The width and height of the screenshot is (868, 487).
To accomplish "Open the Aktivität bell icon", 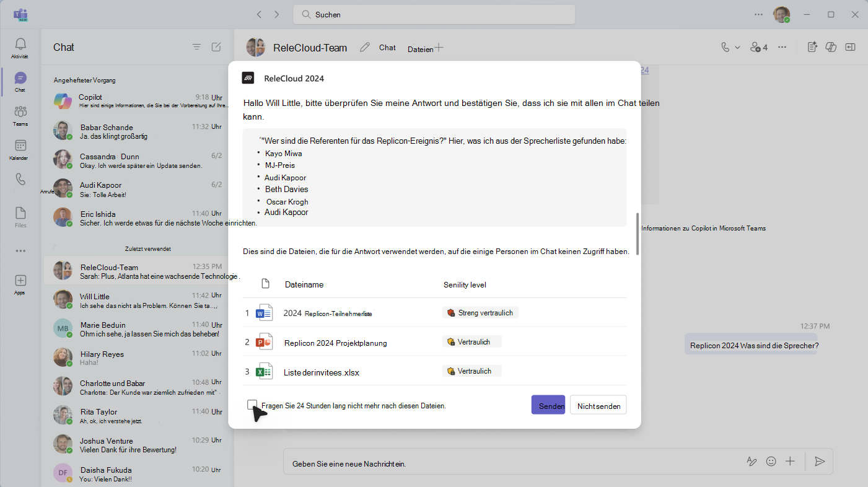I will (x=20, y=44).
